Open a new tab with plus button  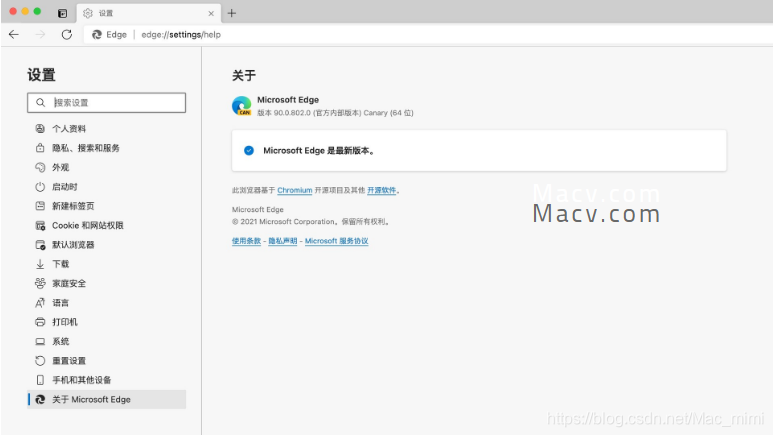232,13
